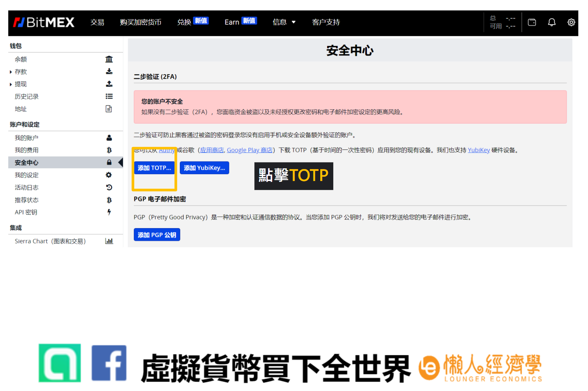This screenshot has width=588, height=391.
Task: Open 客户支持 in top navigation
Action: (x=326, y=22)
